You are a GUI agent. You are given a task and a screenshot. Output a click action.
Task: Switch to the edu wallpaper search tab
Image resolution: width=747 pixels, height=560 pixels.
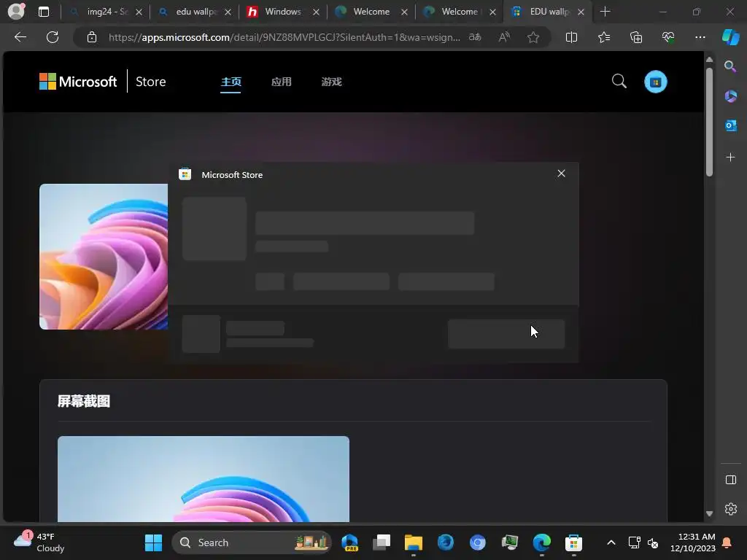[x=194, y=12]
